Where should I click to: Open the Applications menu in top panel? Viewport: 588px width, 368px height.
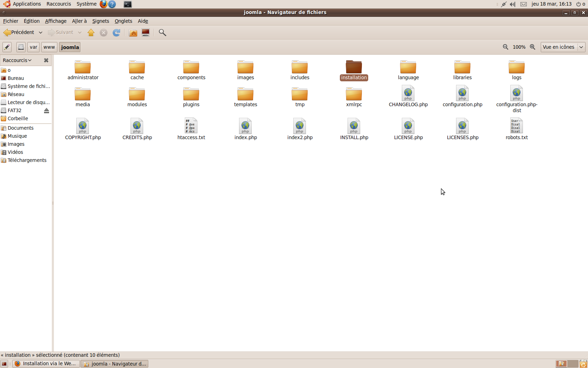[x=22, y=4]
